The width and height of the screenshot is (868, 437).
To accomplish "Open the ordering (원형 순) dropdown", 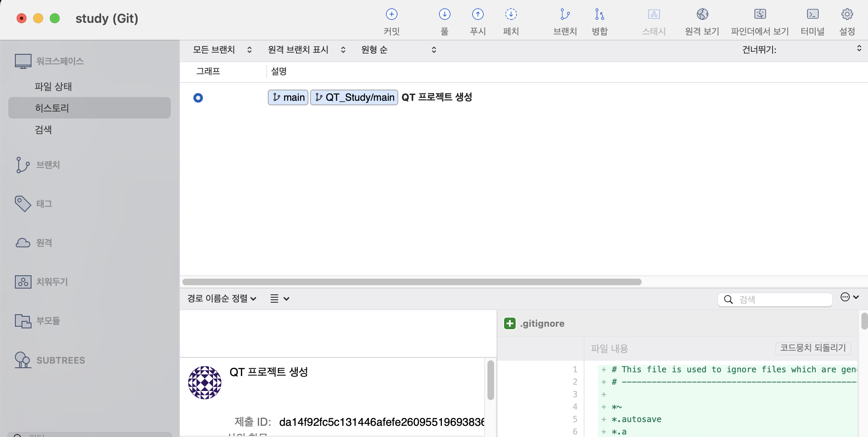I will coord(399,50).
